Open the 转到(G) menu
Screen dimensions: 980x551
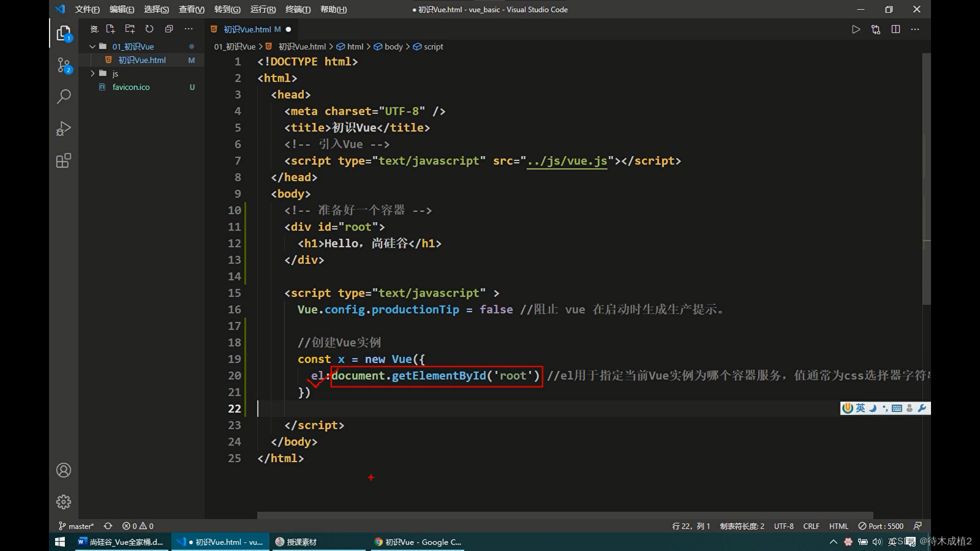[227, 9]
